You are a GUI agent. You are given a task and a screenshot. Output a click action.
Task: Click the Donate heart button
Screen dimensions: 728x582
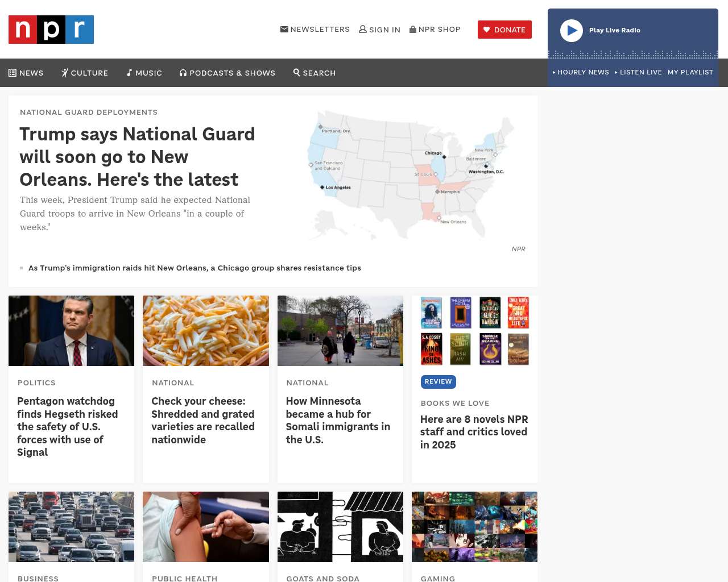point(504,30)
